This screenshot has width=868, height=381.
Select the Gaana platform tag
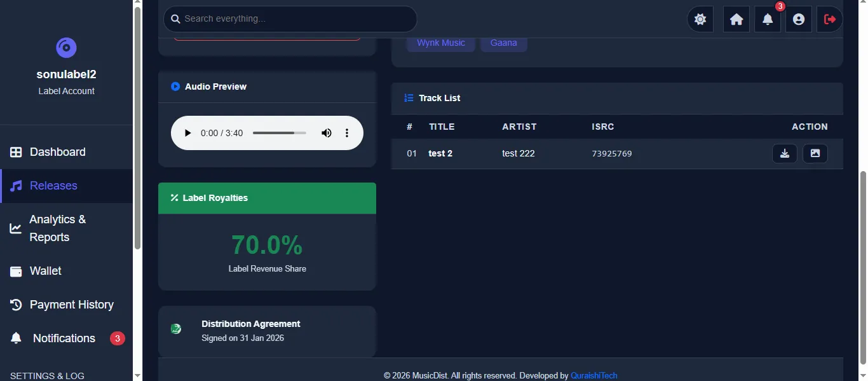[504, 43]
